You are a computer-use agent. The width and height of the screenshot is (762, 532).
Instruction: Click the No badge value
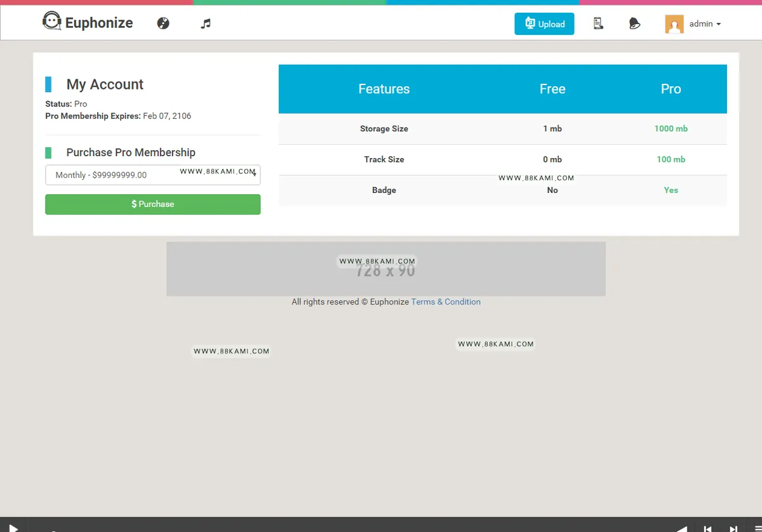coord(552,190)
